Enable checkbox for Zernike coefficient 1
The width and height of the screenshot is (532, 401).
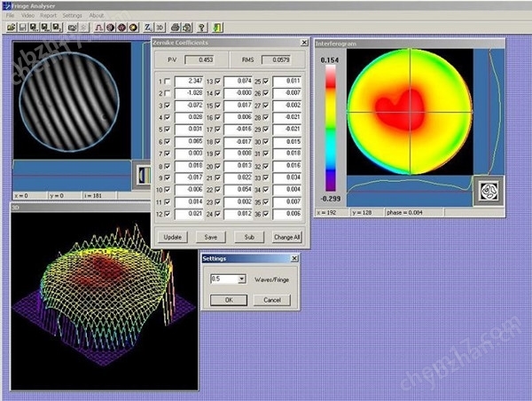pyautogui.click(x=167, y=83)
